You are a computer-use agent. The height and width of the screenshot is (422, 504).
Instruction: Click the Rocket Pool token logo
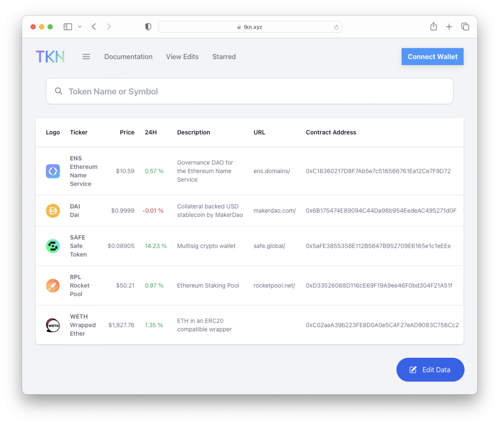point(53,285)
